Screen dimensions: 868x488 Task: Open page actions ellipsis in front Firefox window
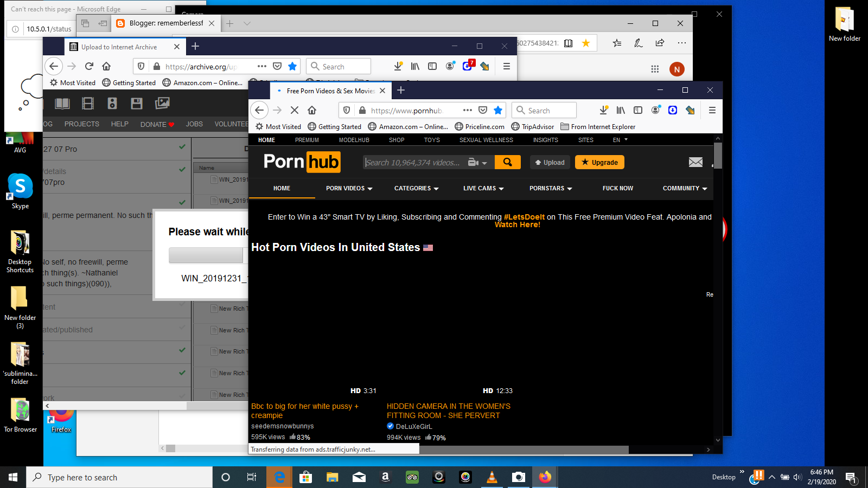point(468,110)
